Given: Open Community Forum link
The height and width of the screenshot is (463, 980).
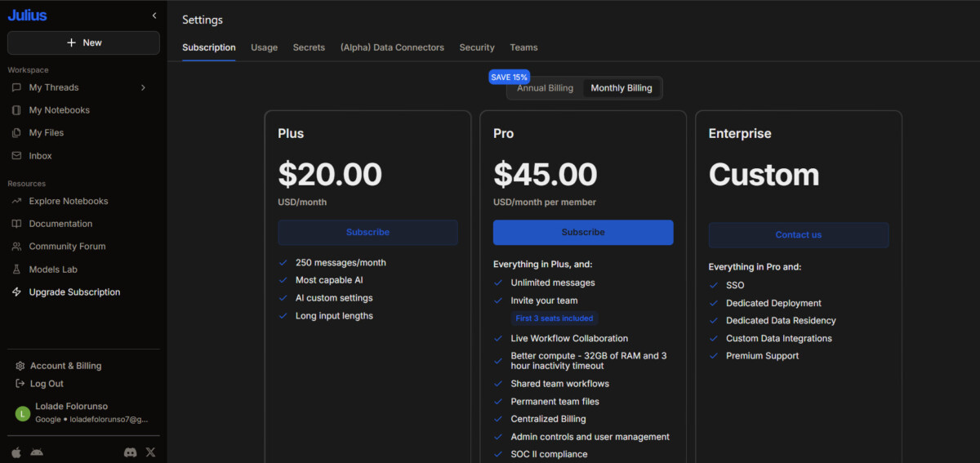Looking at the screenshot, I should click(67, 247).
